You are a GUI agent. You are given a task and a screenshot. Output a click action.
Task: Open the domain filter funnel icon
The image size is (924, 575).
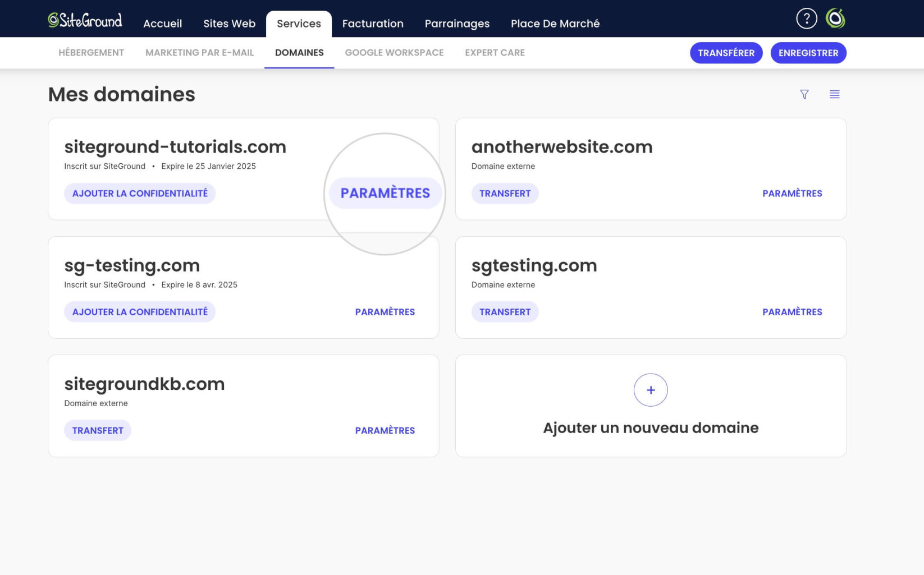[x=804, y=94]
